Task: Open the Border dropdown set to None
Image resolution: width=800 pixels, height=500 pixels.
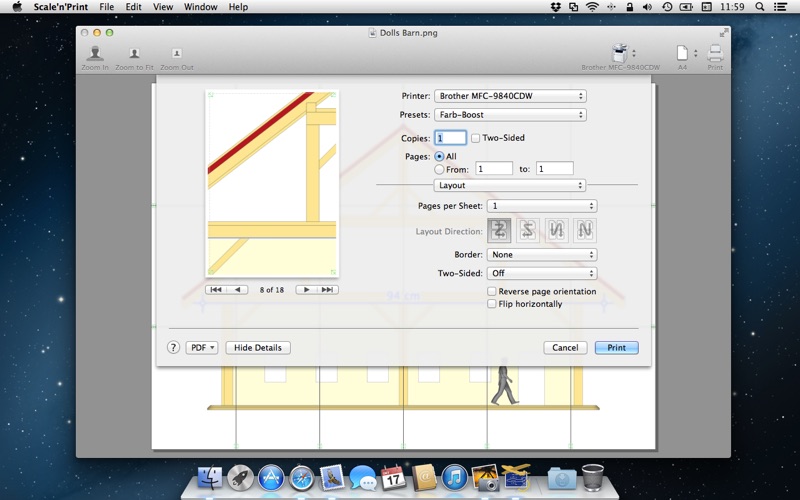Action: pyautogui.click(x=542, y=255)
